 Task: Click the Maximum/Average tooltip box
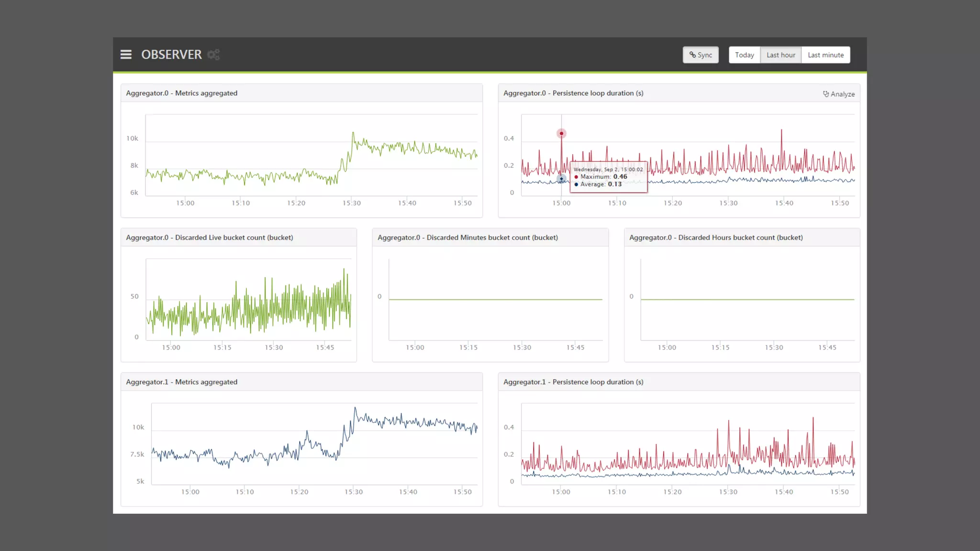[608, 177]
